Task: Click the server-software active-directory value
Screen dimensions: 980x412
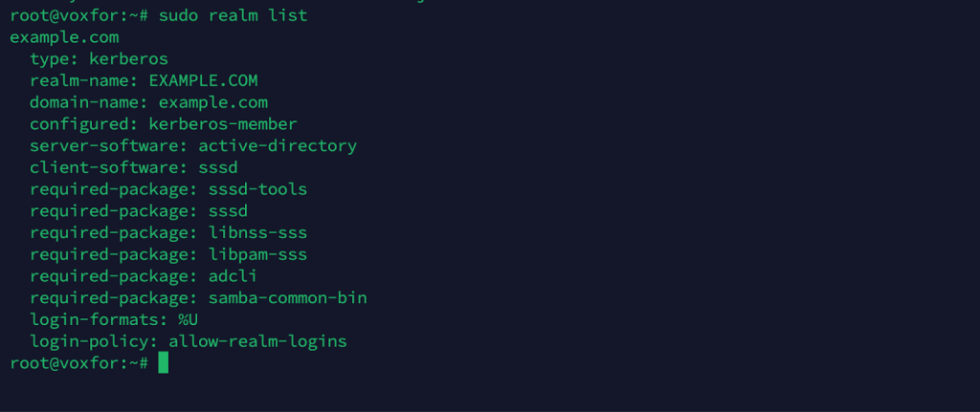Action: coord(278,146)
